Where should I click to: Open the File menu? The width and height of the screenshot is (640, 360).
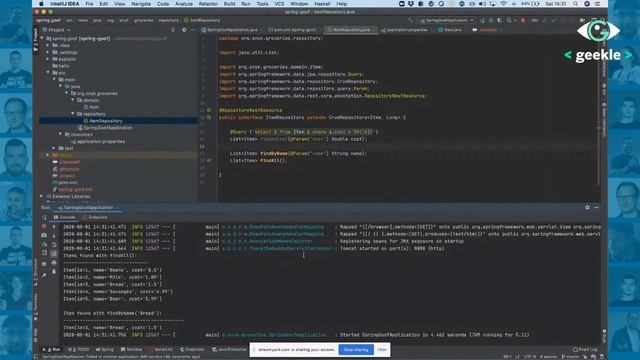click(x=89, y=4)
